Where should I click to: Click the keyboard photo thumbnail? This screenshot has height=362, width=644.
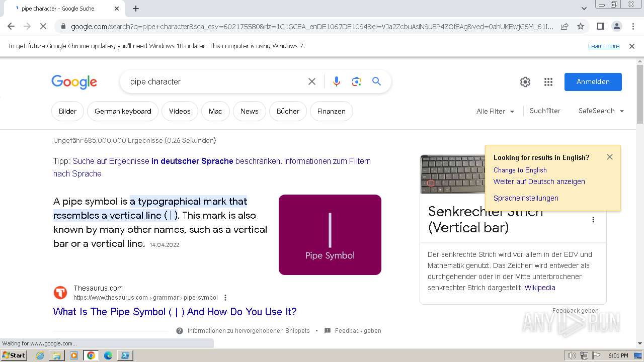click(x=452, y=174)
